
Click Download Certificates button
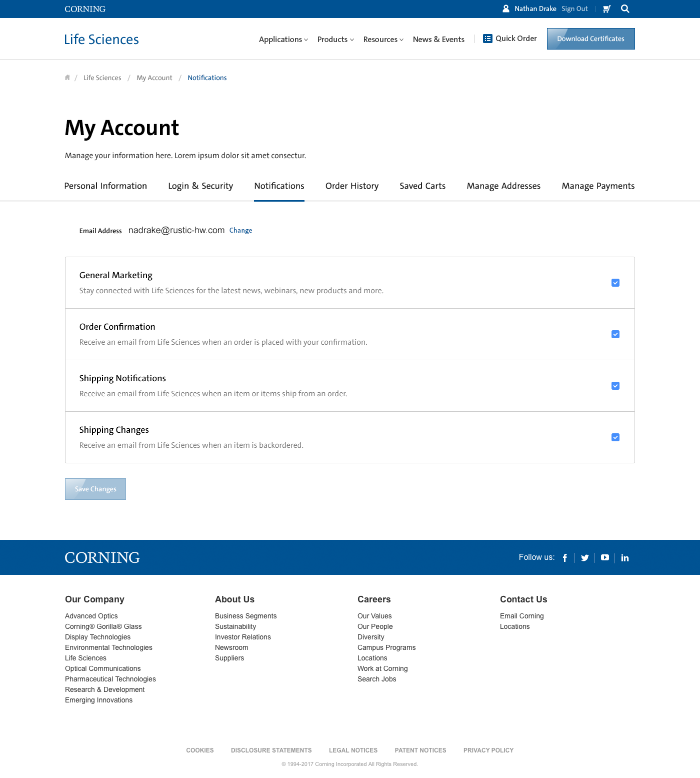591,39
